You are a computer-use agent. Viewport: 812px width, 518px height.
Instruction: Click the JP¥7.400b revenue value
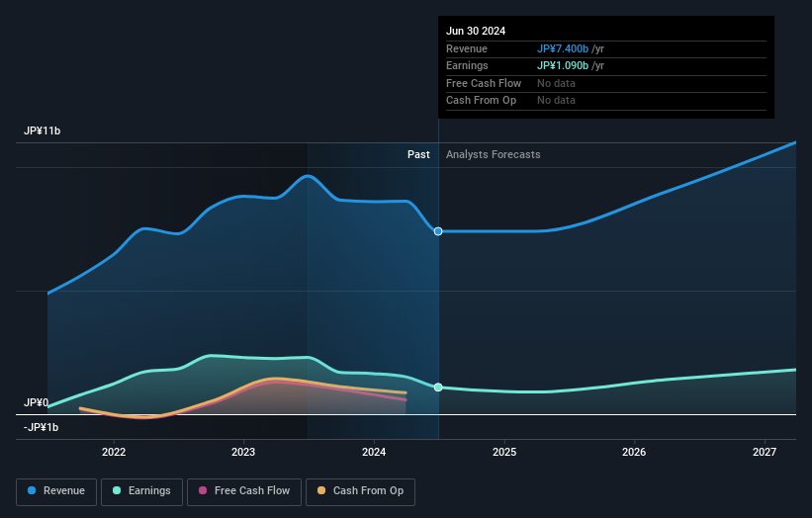(x=563, y=48)
